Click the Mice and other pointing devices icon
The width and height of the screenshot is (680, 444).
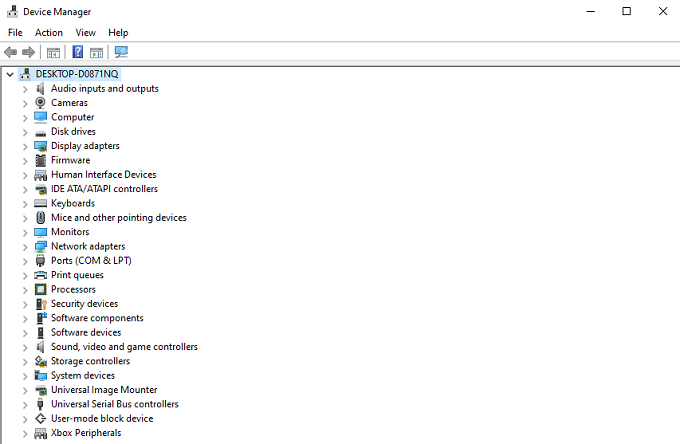point(40,218)
